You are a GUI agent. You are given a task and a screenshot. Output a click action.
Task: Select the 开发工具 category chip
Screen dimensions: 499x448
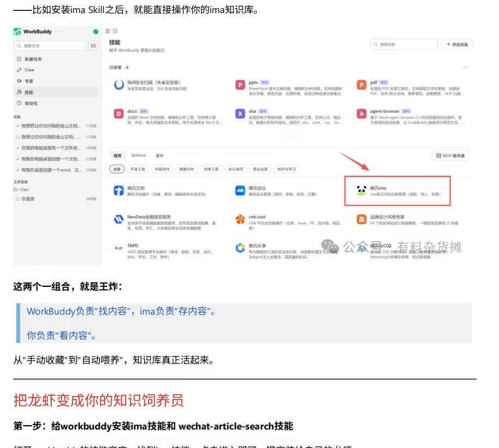click(138, 169)
